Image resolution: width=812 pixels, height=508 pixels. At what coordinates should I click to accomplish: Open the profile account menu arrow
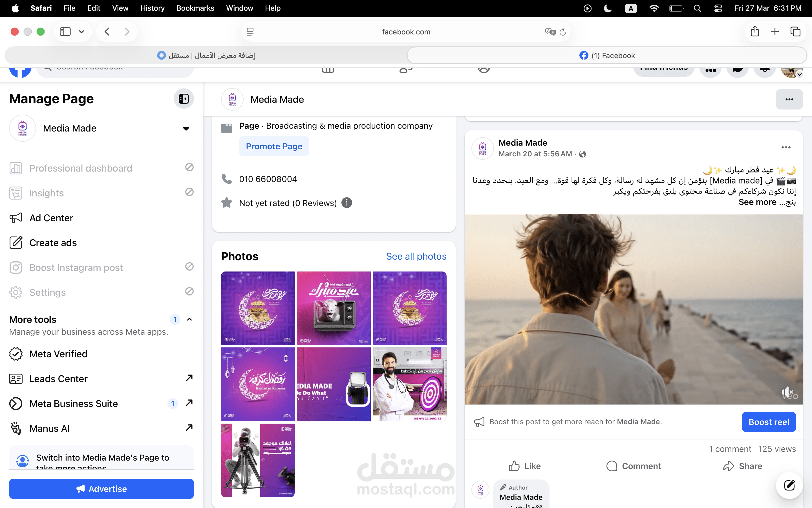click(x=800, y=74)
